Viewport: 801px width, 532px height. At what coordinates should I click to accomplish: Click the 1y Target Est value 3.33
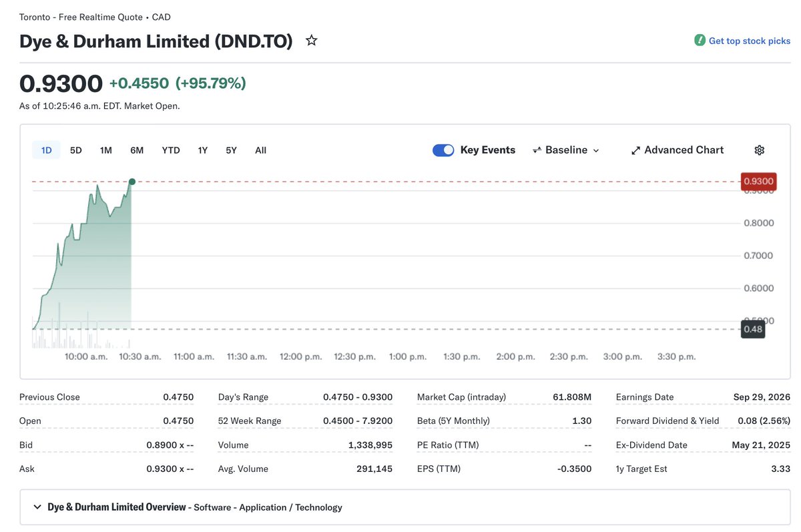point(781,469)
